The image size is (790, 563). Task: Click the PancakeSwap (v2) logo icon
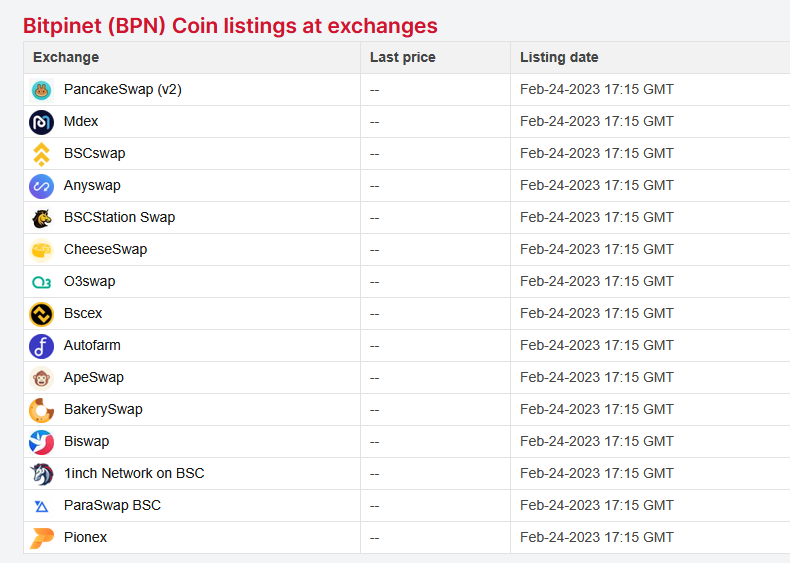click(x=41, y=90)
